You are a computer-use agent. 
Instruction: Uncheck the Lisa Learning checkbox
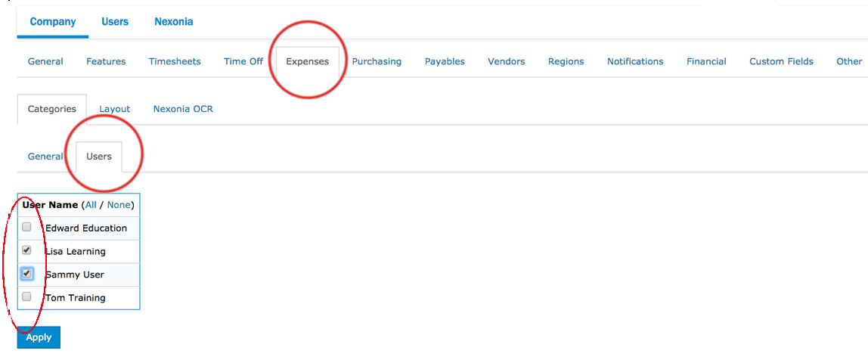(27, 250)
